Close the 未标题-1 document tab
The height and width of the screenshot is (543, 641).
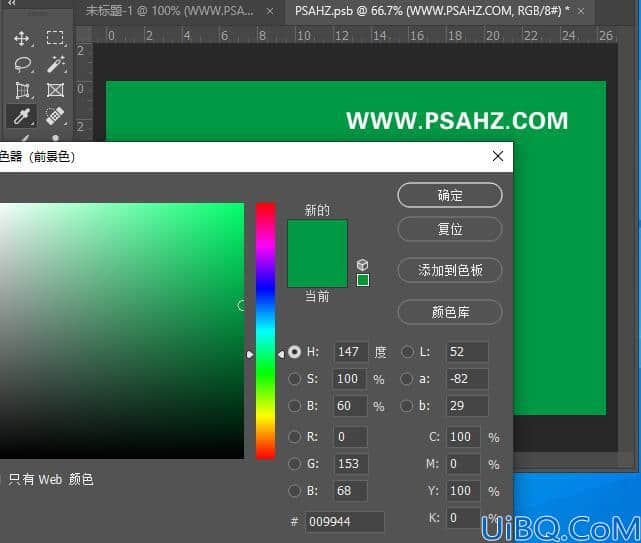pyautogui.click(x=270, y=11)
